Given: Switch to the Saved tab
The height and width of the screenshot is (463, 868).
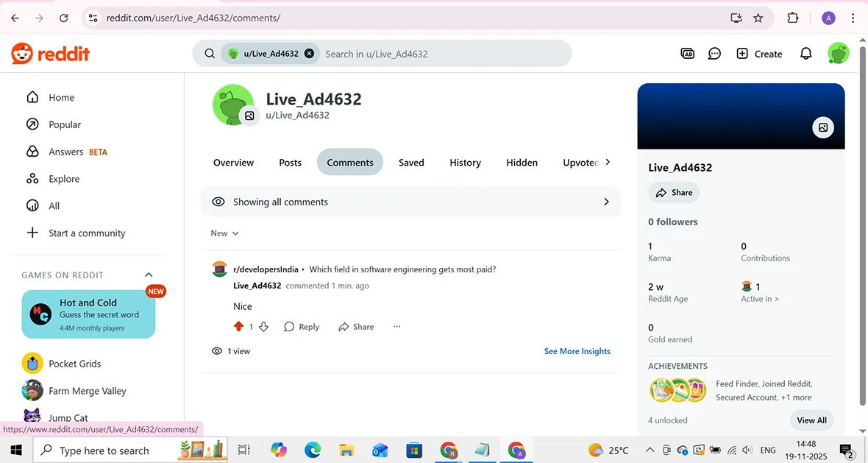Looking at the screenshot, I should click(411, 162).
